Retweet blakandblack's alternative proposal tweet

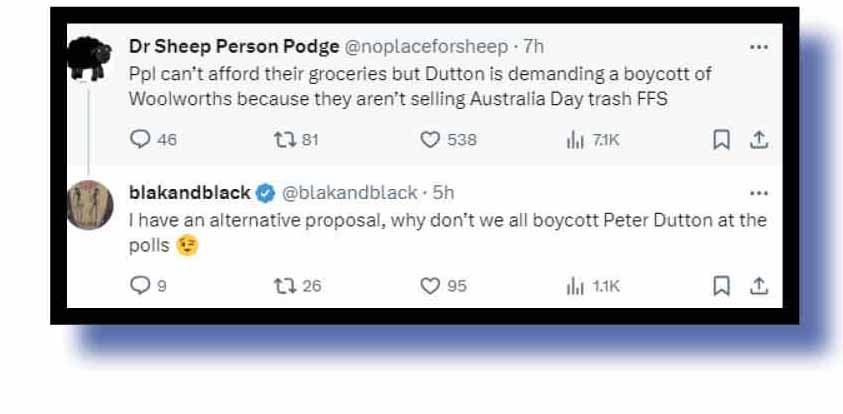coord(284,286)
